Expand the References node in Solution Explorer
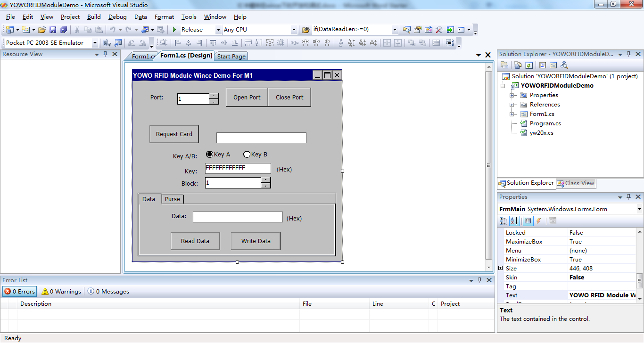This screenshot has height=343, width=644. click(512, 105)
